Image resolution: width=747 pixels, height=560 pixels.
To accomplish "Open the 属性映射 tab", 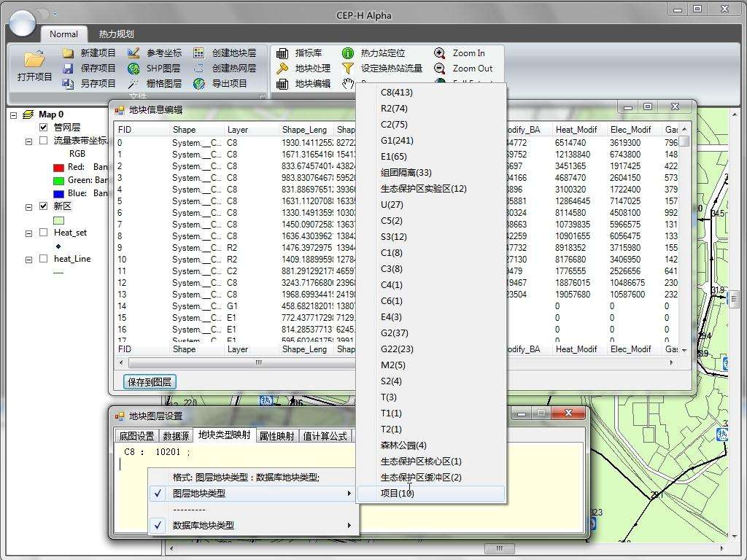I will point(276,436).
